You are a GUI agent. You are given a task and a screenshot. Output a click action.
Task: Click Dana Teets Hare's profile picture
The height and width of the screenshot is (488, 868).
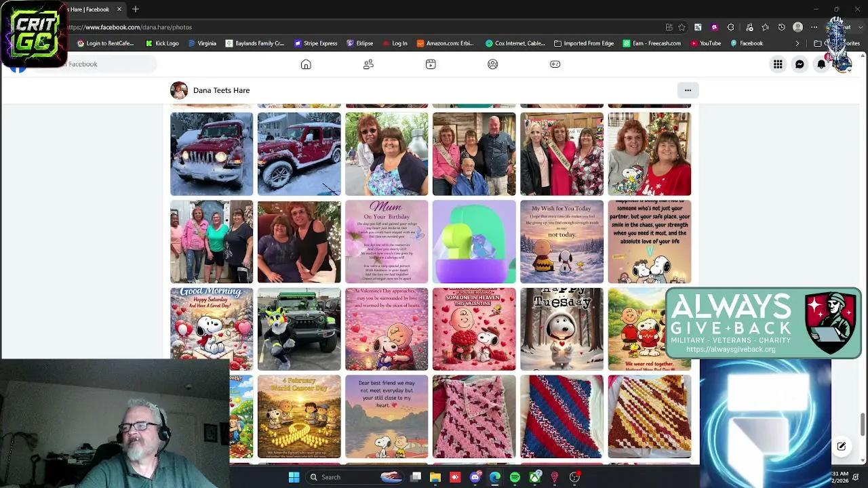(x=179, y=90)
